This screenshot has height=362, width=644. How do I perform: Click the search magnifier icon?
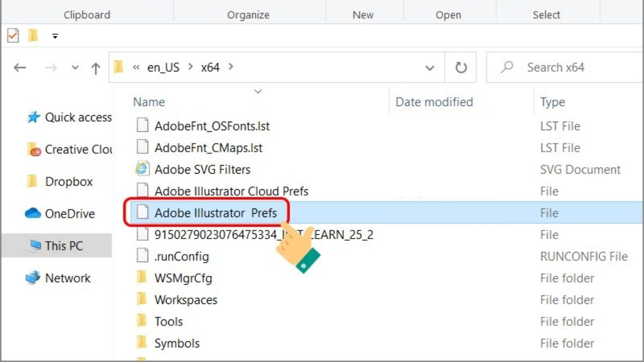507,68
